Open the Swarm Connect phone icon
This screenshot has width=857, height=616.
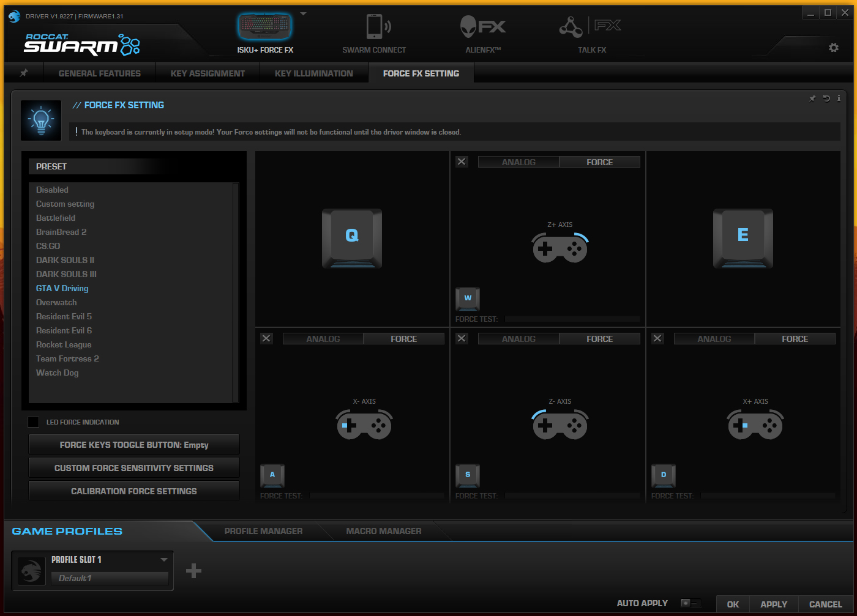(x=375, y=28)
